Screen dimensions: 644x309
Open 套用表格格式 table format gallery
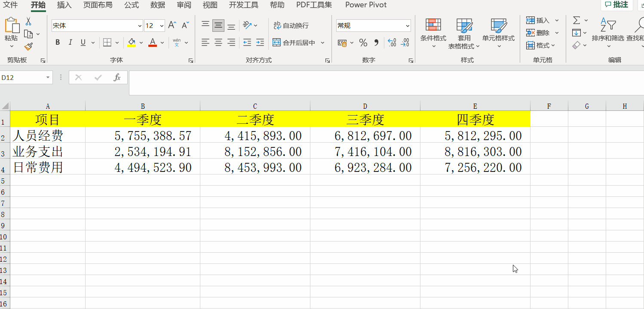[464, 34]
